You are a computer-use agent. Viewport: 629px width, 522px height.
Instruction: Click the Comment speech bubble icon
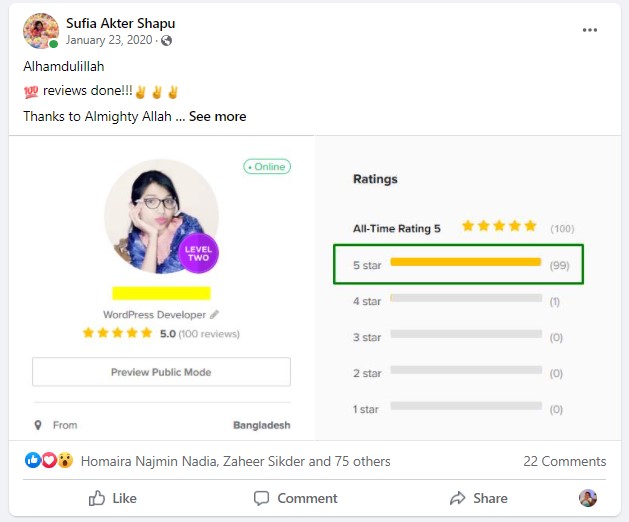(x=262, y=498)
